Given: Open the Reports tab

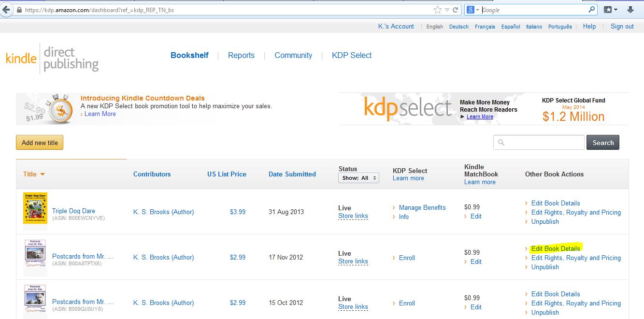Looking at the screenshot, I should (x=241, y=55).
